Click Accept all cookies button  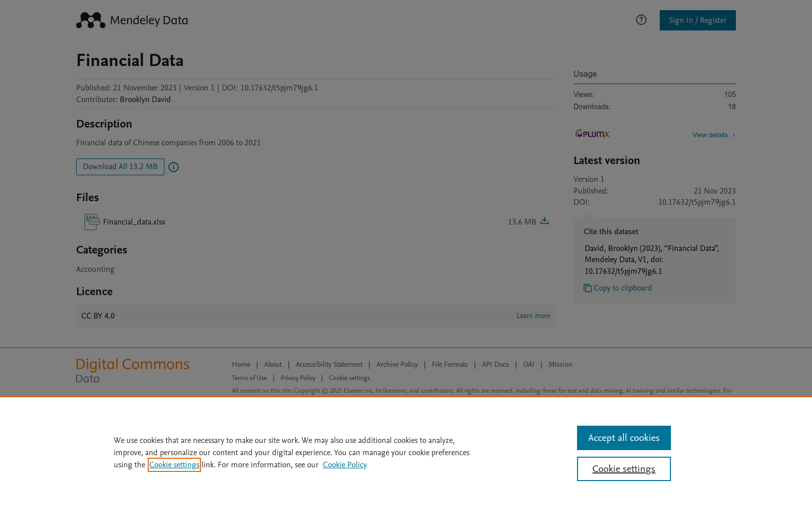(x=624, y=438)
